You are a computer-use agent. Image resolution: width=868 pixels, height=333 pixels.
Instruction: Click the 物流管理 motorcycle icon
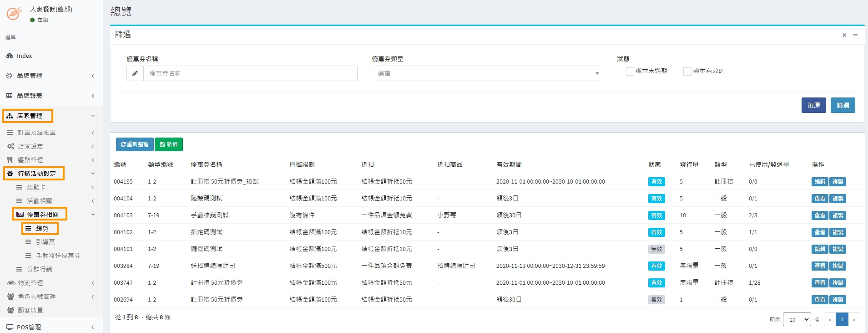(x=11, y=283)
